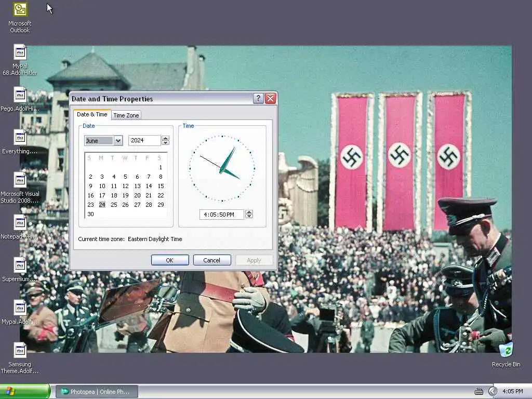Viewport: 532px width, 399px height.
Task: Open the month dropdown showing June
Action: click(x=118, y=140)
